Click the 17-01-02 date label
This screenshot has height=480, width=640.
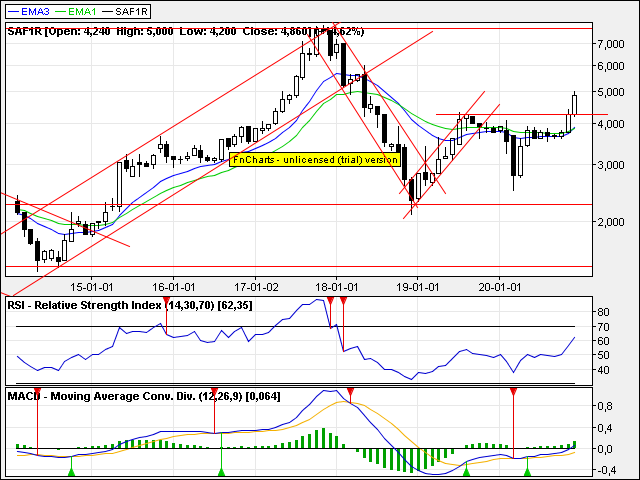coord(256,287)
